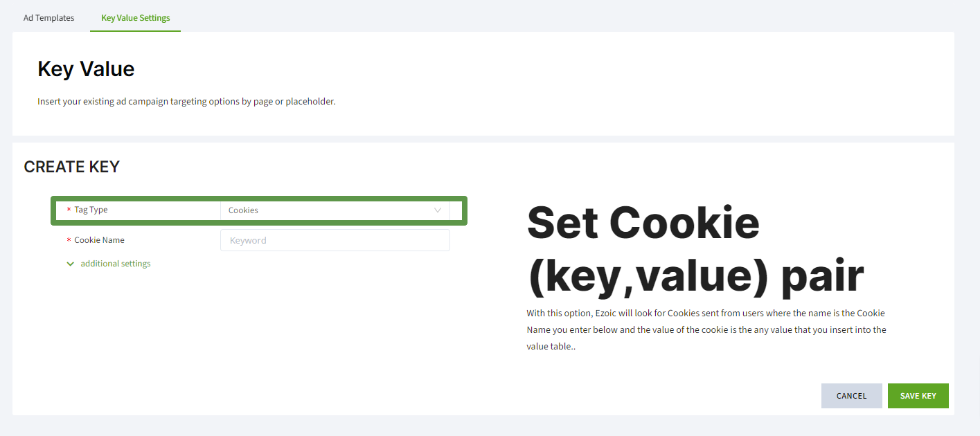Image resolution: width=980 pixels, height=436 pixels.
Task: Click the Cookie Name keyword input field
Action: pyautogui.click(x=335, y=240)
